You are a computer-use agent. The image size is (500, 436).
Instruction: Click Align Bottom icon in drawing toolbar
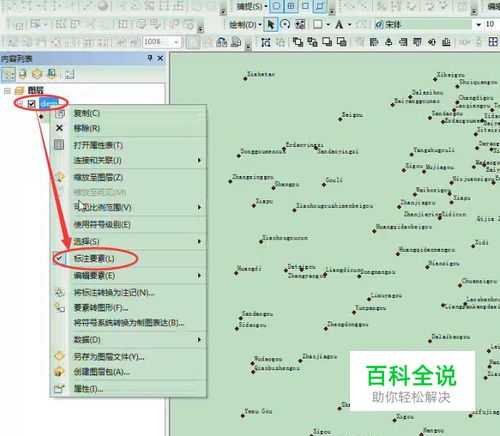447,42
